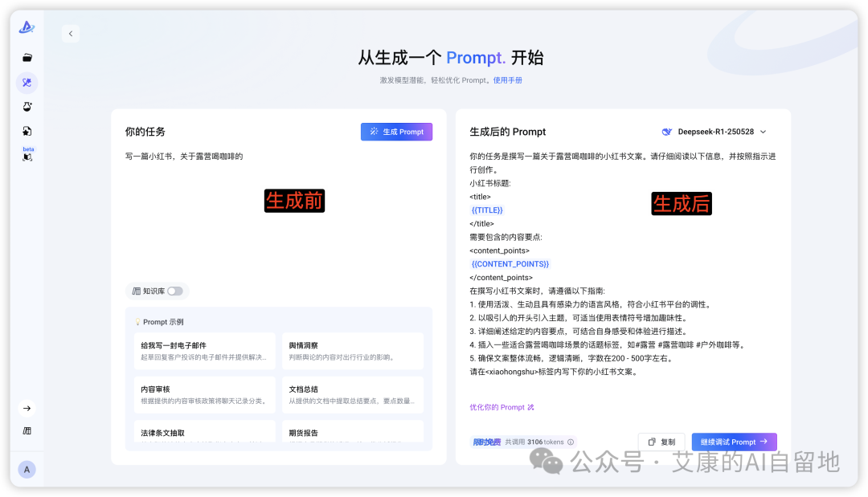Click the beta feature icon in sidebar
This screenshot has height=497, width=868.
(27, 155)
